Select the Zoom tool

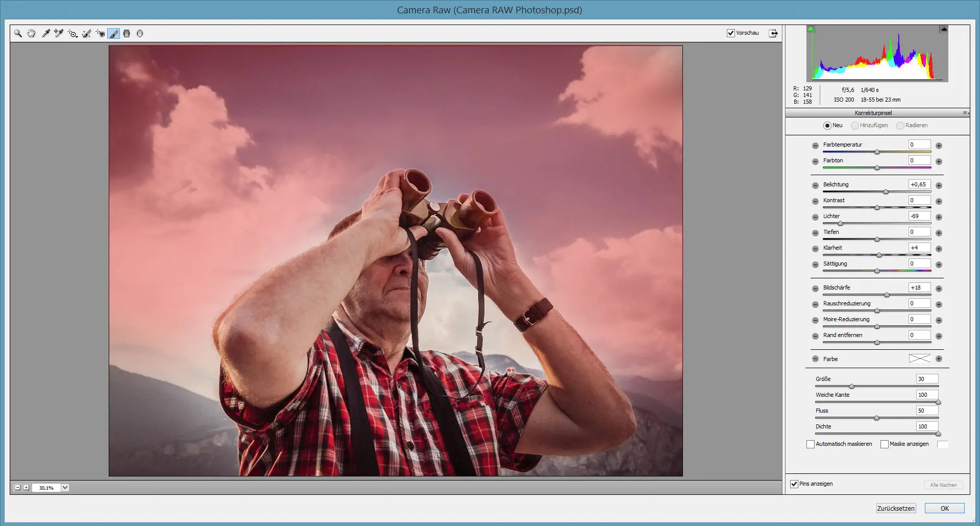pyautogui.click(x=18, y=33)
